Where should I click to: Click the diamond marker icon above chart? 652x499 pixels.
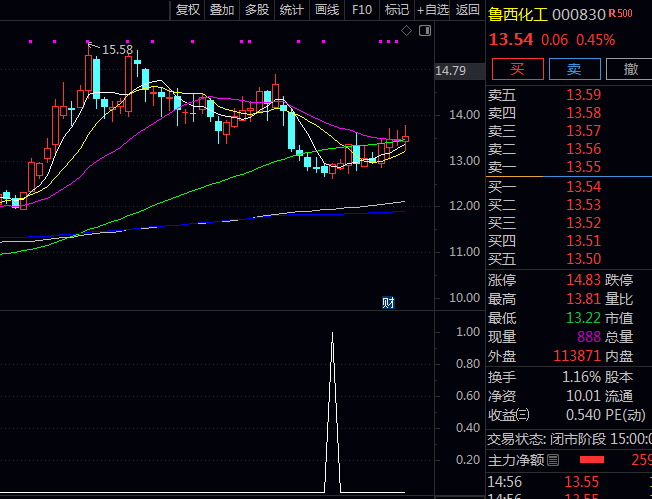pyautogui.click(x=407, y=32)
